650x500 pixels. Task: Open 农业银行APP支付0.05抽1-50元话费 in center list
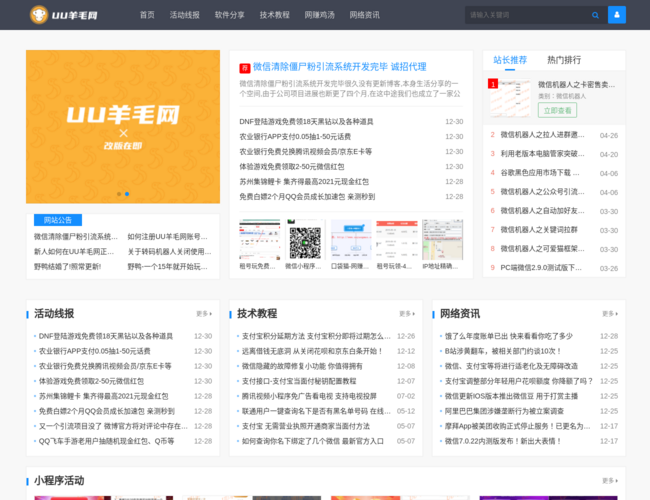[295, 137]
